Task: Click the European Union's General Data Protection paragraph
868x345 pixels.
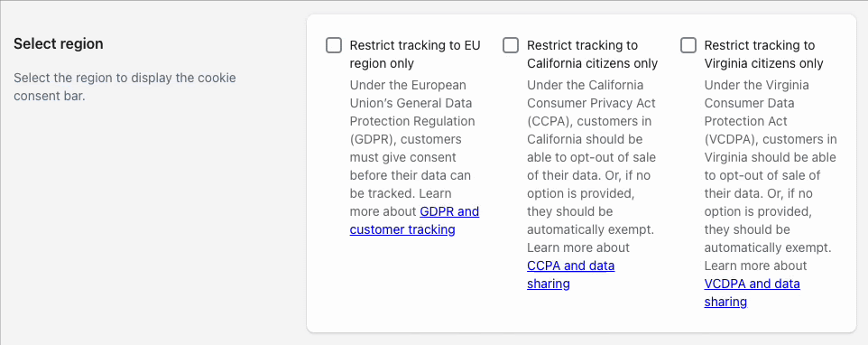Action: [x=415, y=157]
